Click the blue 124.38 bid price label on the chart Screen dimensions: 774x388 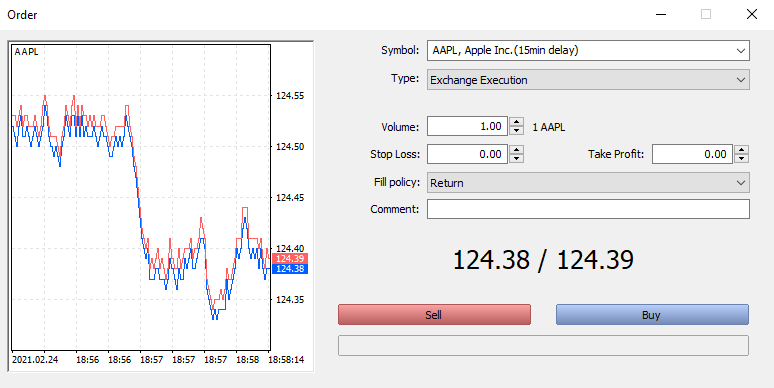(x=290, y=269)
